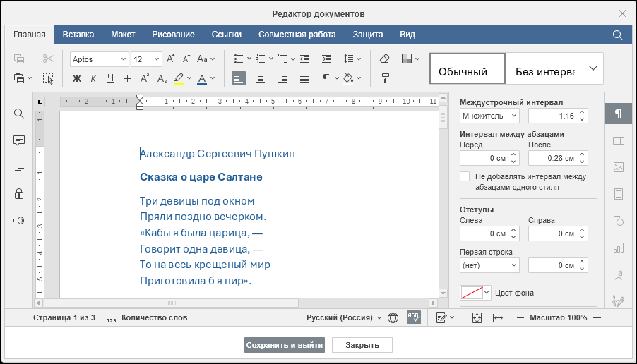Apply bold formatting (Ж)
The height and width of the screenshot is (364, 637).
pyautogui.click(x=77, y=78)
